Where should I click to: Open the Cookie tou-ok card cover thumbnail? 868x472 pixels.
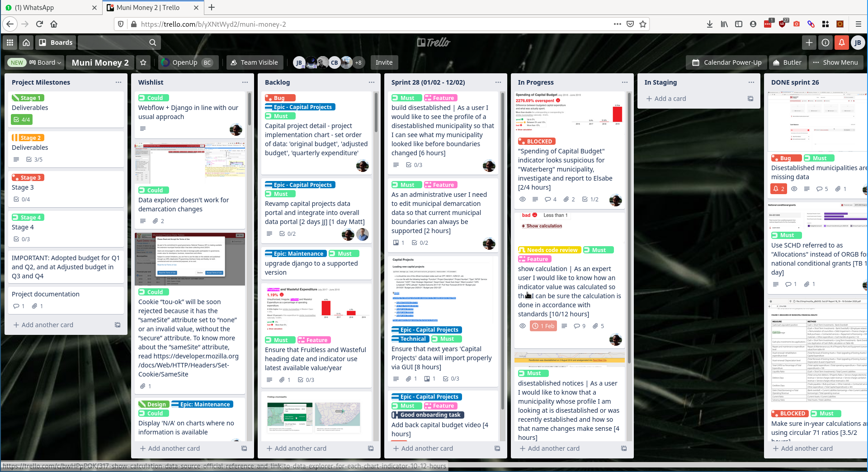pyautogui.click(x=190, y=259)
